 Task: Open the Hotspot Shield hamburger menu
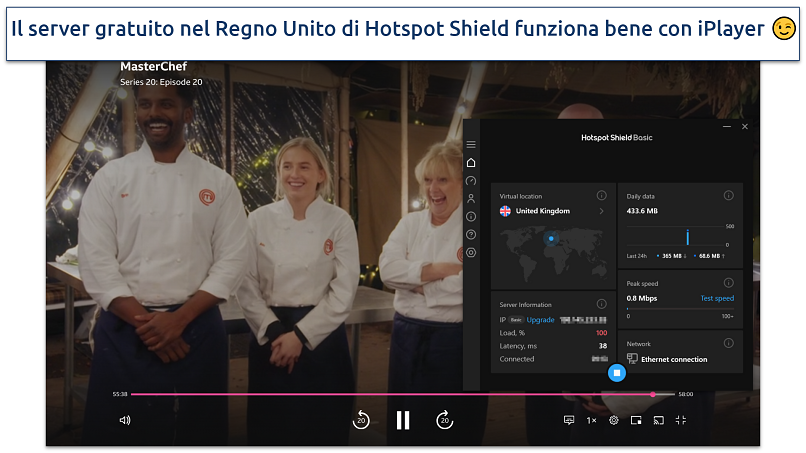pos(471,145)
